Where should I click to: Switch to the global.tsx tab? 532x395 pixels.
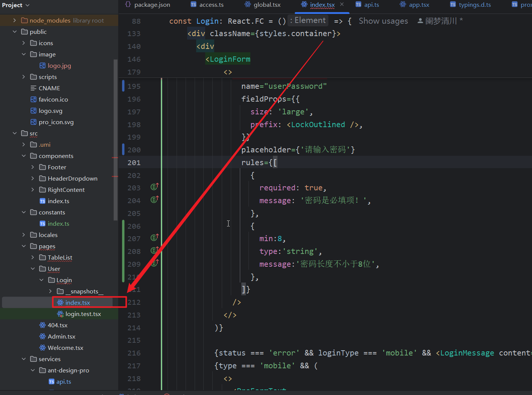(263, 5)
